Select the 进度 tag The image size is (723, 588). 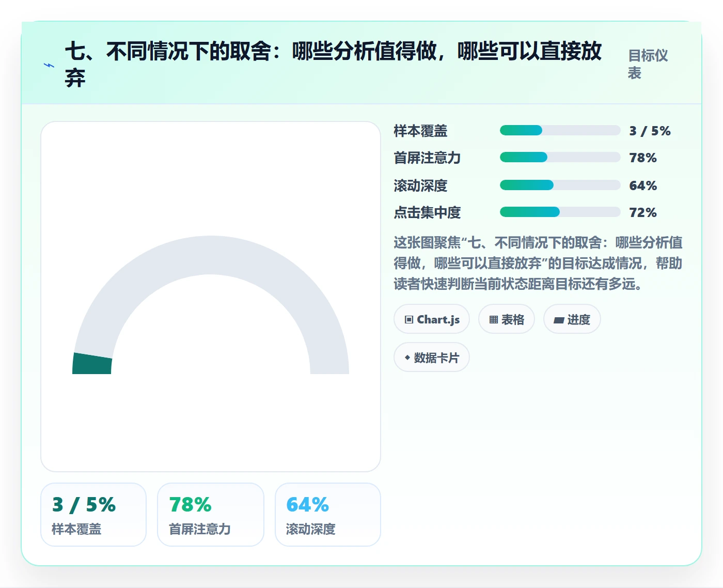tap(572, 319)
